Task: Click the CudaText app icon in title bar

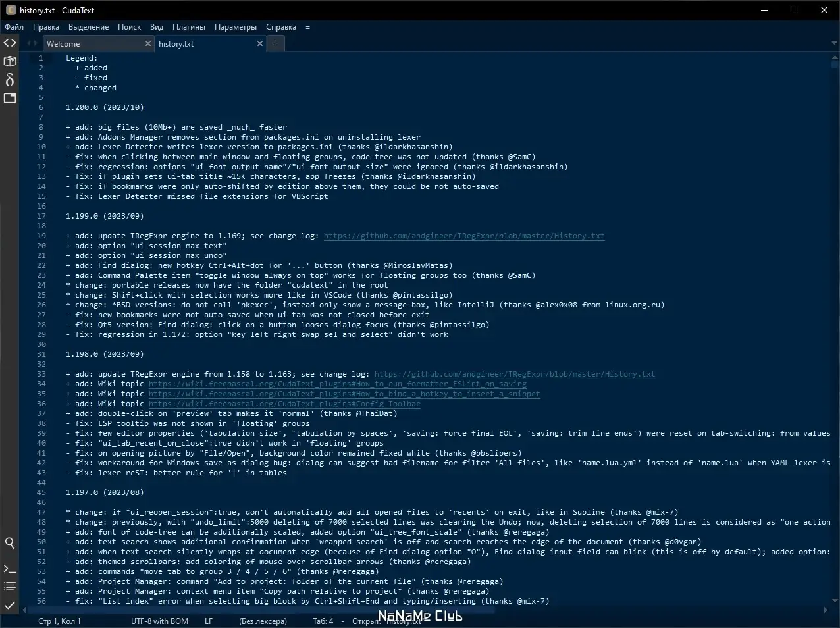Action: point(11,10)
